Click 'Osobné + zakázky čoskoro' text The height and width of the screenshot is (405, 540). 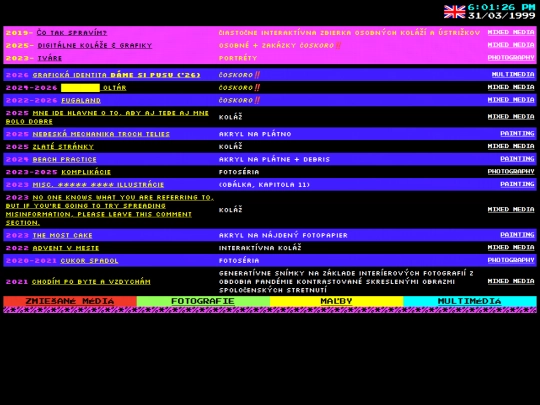click(280, 45)
